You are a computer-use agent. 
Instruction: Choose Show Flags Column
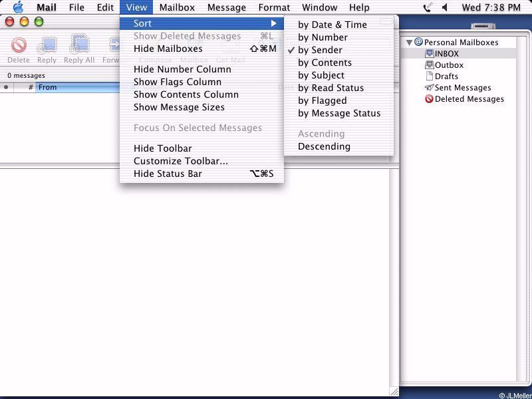point(202,82)
